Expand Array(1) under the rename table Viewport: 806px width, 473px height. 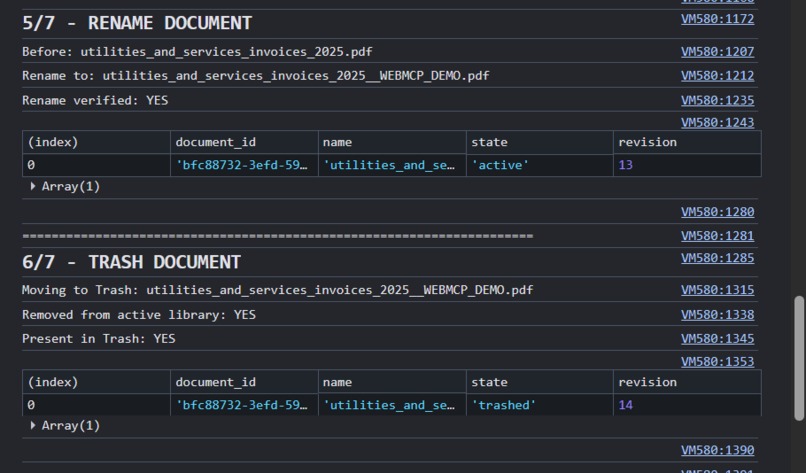click(33, 186)
